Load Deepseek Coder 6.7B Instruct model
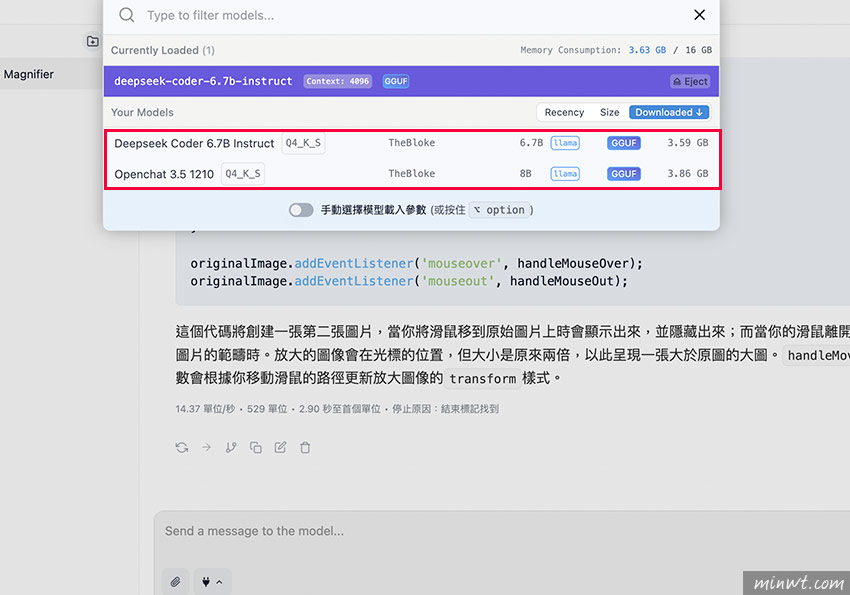 (411, 143)
